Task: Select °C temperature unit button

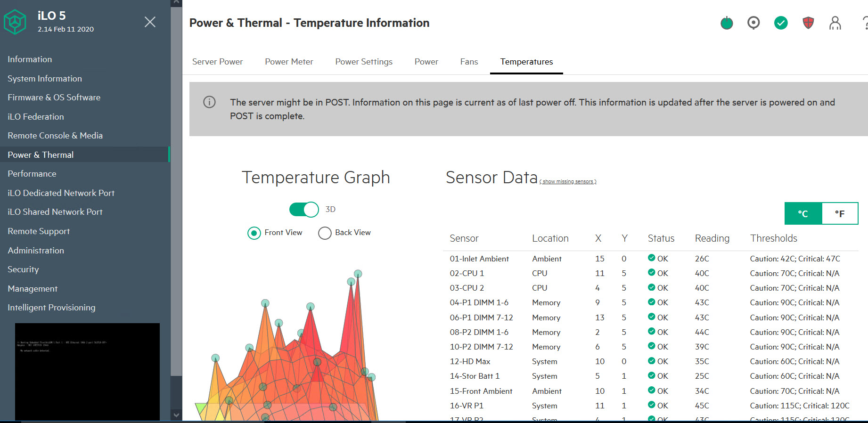Action: tap(803, 213)
